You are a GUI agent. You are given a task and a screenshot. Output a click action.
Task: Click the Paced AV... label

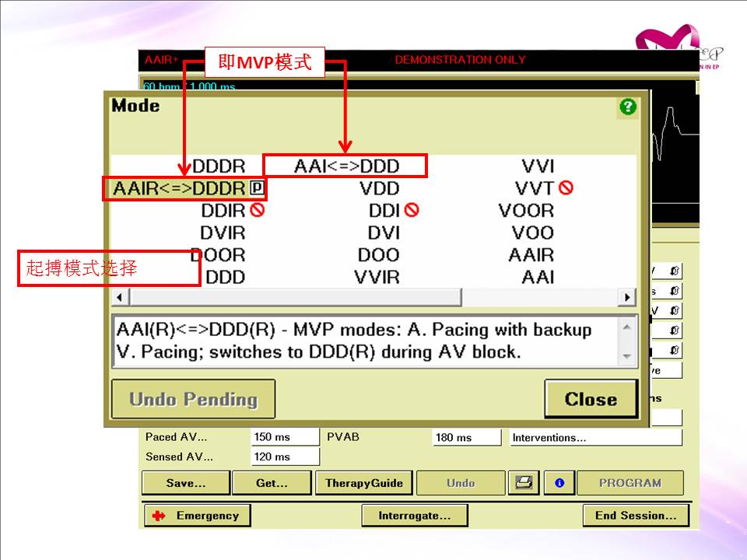pyautogui.click(x=177, y=436)
